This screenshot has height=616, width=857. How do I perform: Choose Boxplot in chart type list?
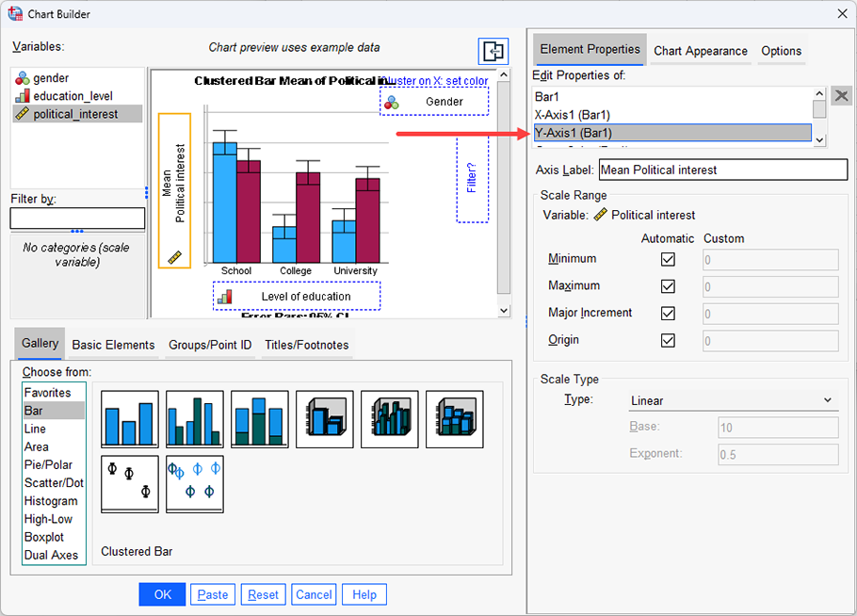(x=54, y=537)
